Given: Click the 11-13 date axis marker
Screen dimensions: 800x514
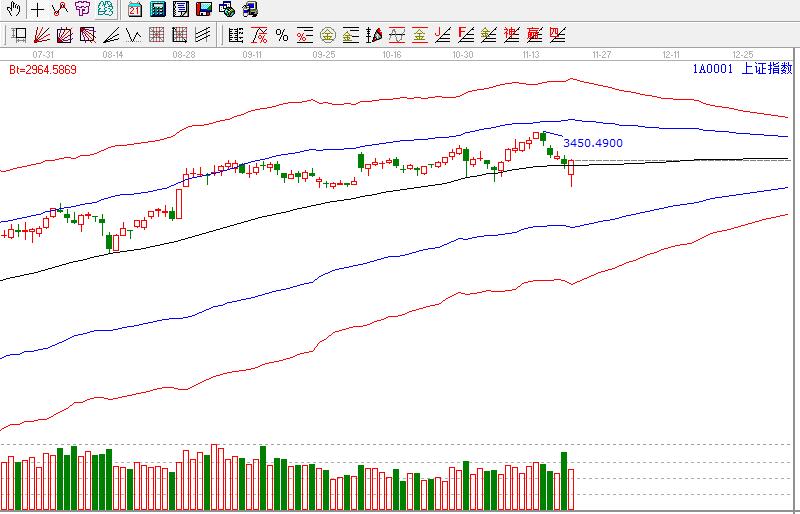Looking at the screenshot, I should (x=532, y=54).
